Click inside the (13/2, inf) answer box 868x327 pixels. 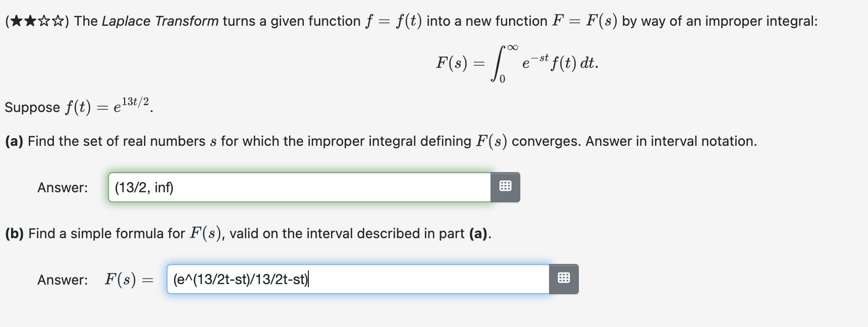click(x=300, y=187)
